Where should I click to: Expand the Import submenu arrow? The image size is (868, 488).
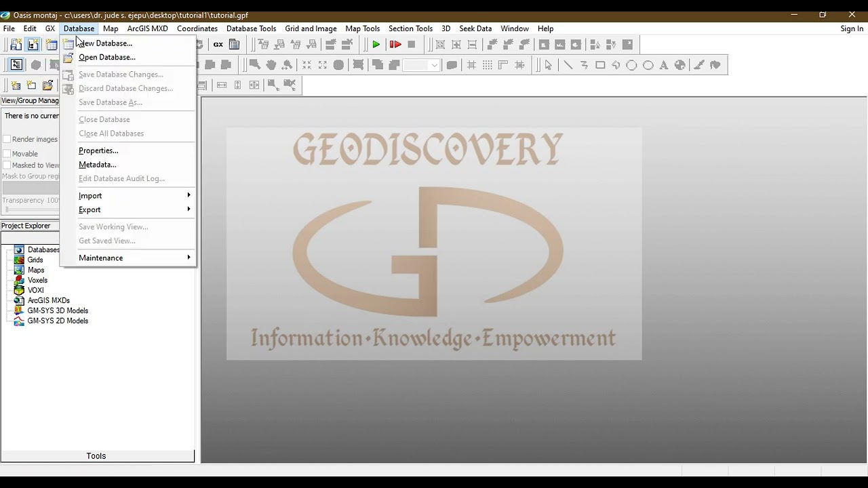pyautogui.click(x=189, y=196)
